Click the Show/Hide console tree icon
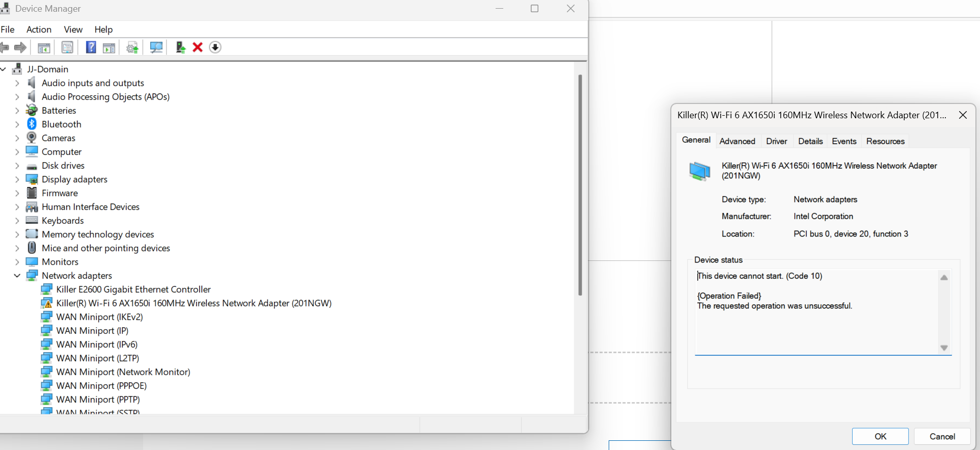980x450 pixels. coord(44,47)
